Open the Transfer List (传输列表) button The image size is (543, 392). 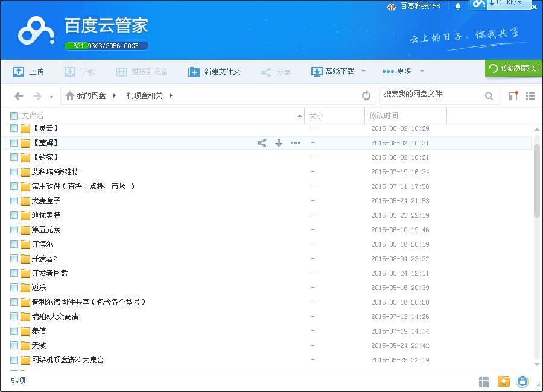[x=513, y=68]
